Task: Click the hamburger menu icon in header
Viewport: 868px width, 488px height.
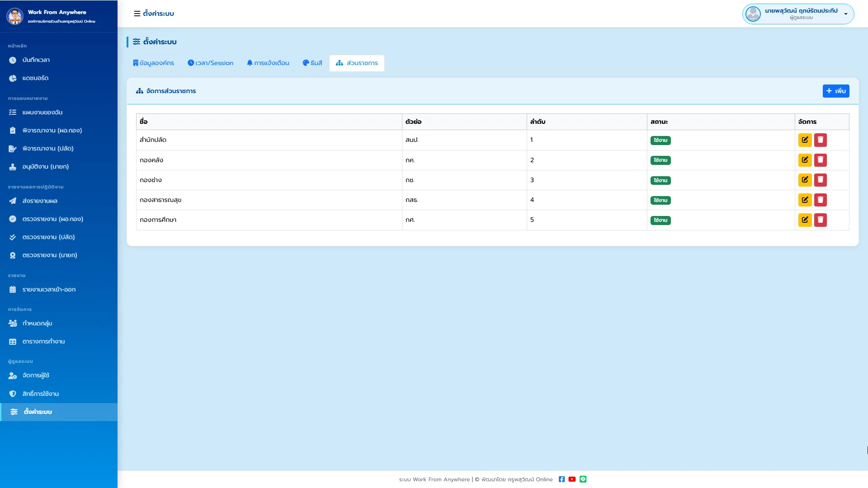Action: (137, 14)
